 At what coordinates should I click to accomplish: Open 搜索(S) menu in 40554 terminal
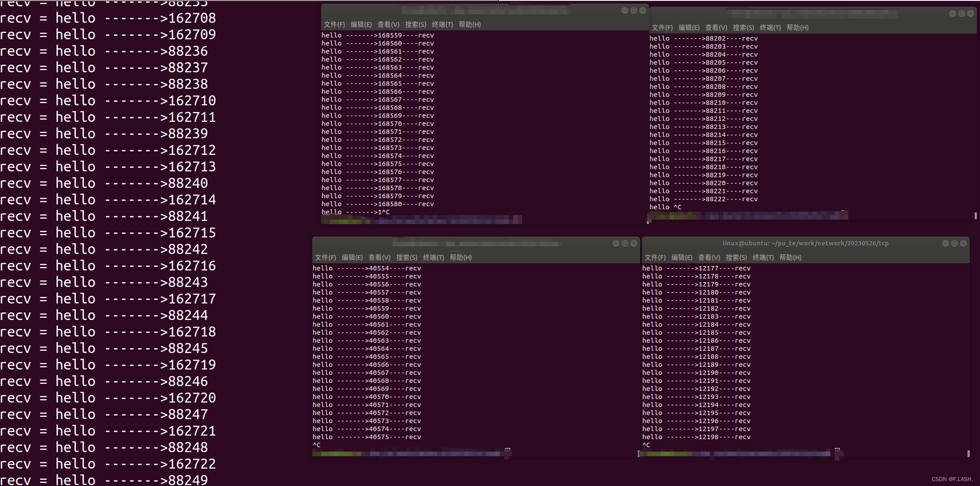[x=406, y=258]
